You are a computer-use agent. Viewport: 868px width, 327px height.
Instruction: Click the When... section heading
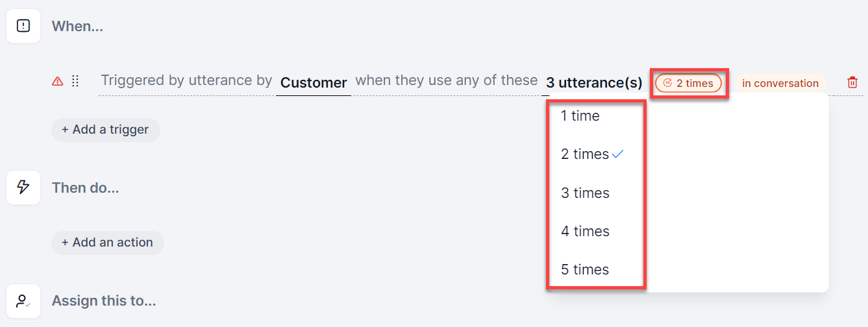pyautogui.click(x=77, y=27)
